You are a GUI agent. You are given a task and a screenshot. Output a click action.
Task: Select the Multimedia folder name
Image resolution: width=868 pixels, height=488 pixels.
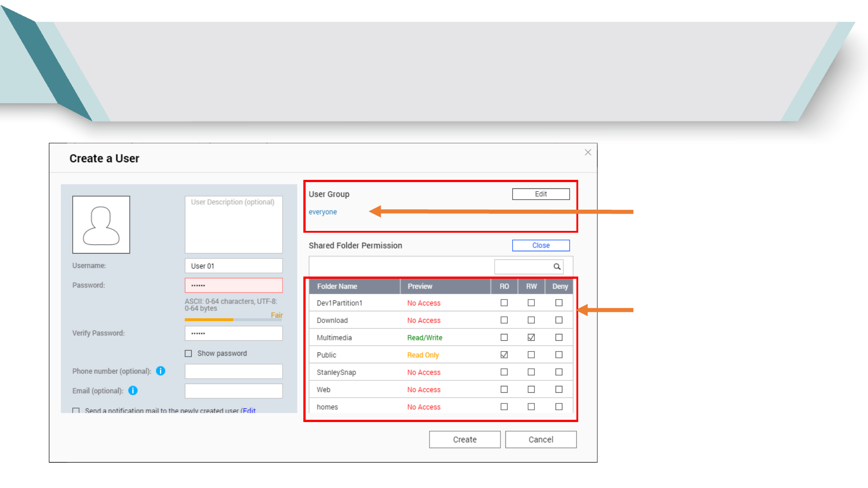[334, 338]
